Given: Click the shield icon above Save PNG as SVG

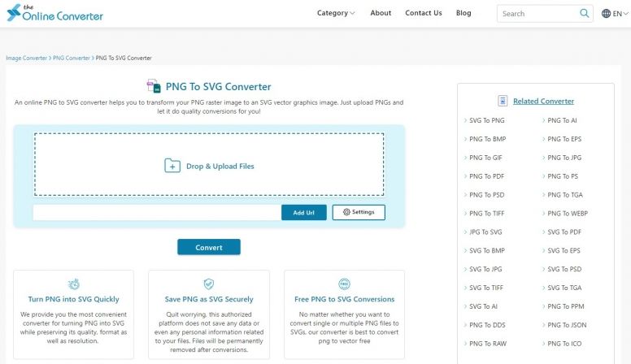Looking at the screenshot, I should pyautogui.click(x=208, y=284).
